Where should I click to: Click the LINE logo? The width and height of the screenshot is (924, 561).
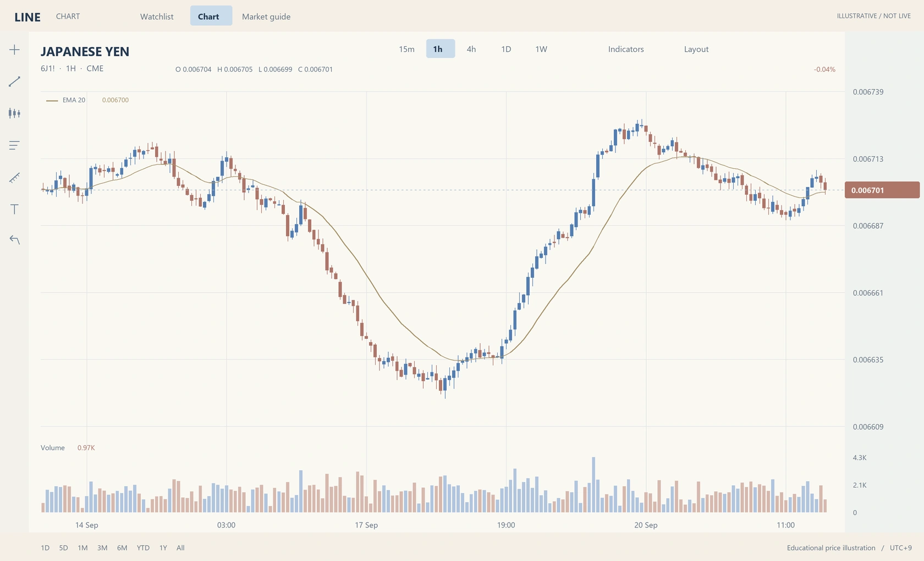28,17
